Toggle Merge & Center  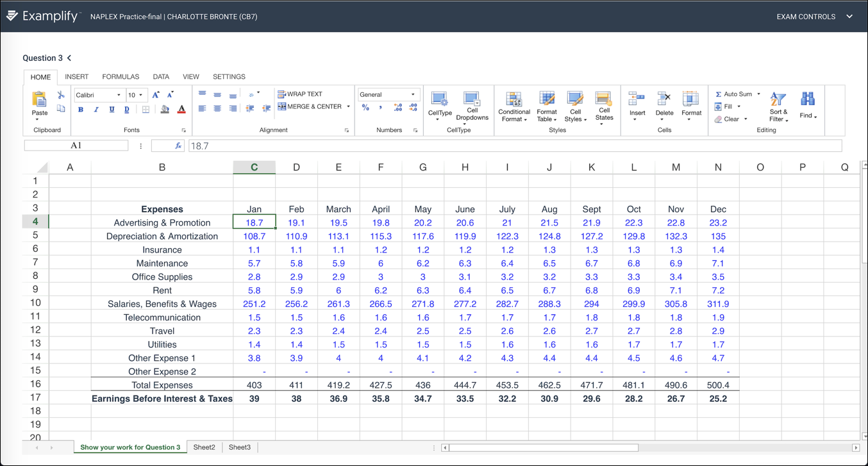point(310,106)
